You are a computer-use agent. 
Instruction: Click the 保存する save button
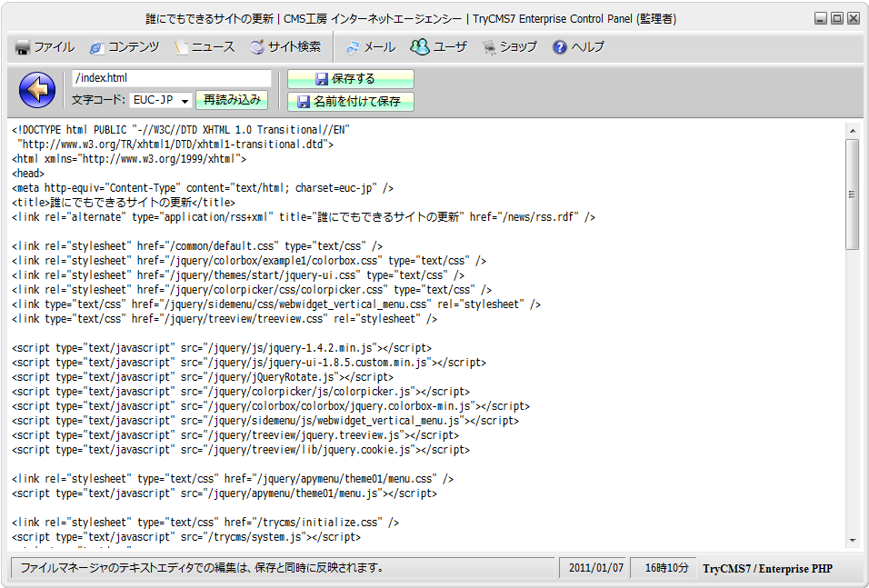coord(350,79)
